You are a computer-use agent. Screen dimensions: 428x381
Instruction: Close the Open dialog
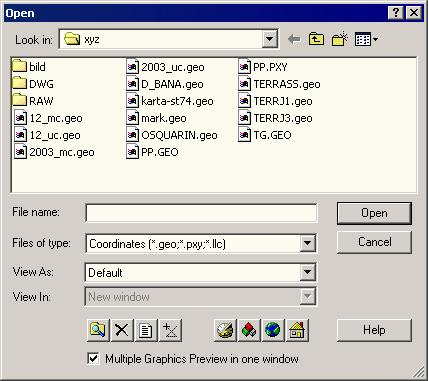click(414, 13)
